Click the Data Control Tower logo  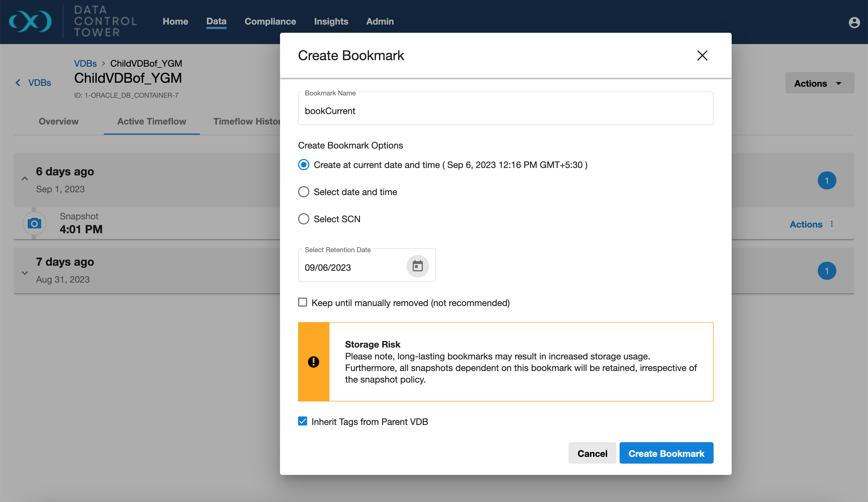pyautogui.click(x=30, y=21)
